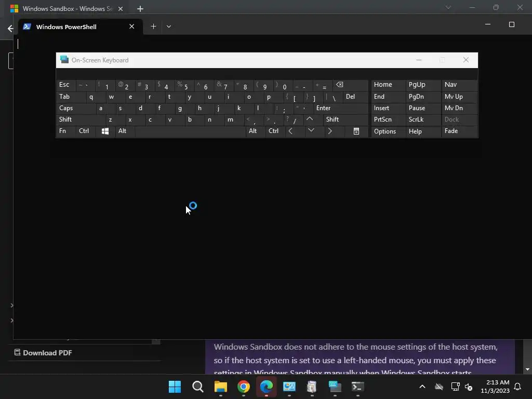Open taskbar Search

coord(198,387)
